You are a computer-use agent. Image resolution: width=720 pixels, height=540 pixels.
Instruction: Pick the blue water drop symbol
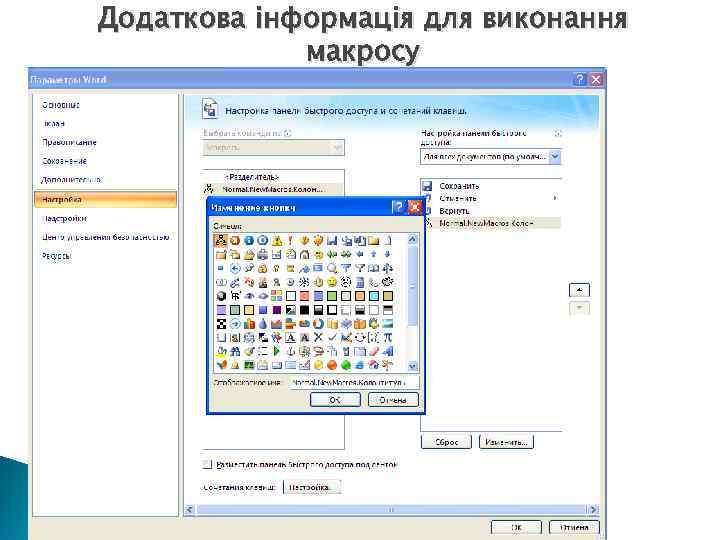tap(263, 324)
